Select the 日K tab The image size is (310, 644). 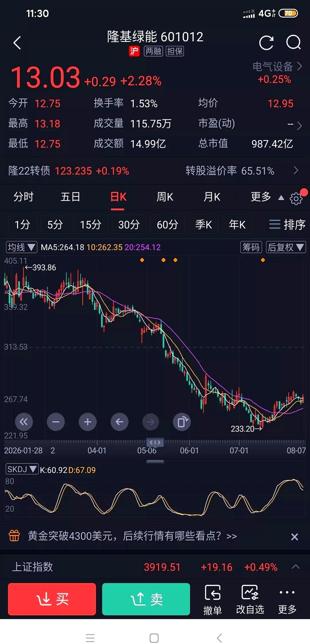pyautogui.click(x=118, y=197)
